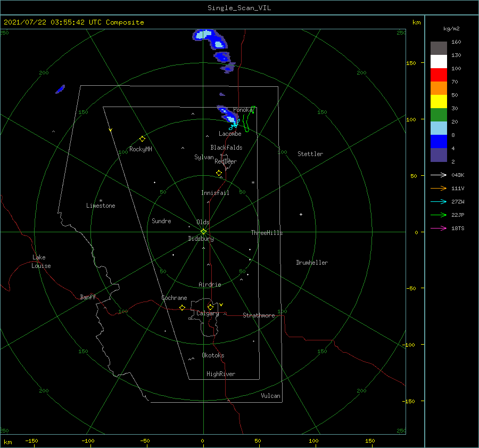Click the Sylvan label

[204, 157]
